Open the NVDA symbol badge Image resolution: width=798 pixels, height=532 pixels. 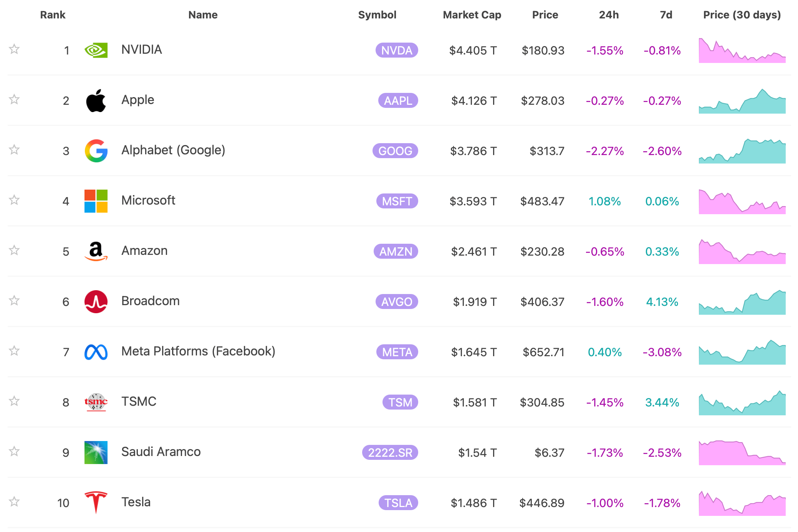pos(397,50)
